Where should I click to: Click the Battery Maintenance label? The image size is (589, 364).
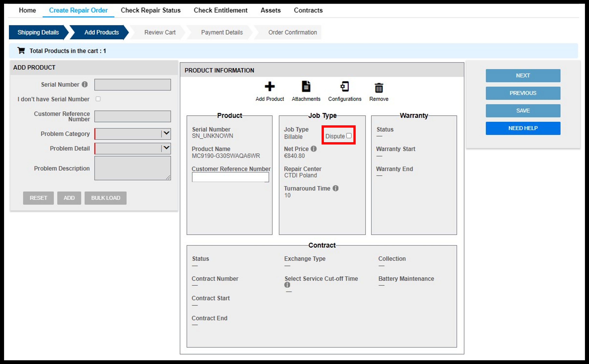(406, 279)
